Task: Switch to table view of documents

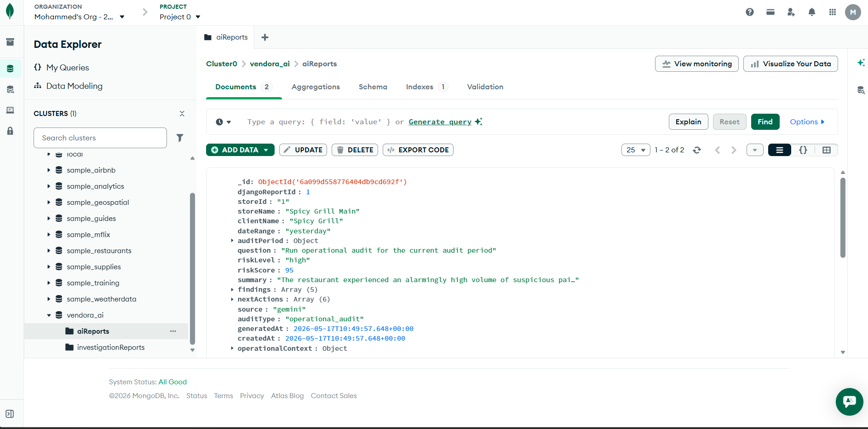Action: (827, 150)
